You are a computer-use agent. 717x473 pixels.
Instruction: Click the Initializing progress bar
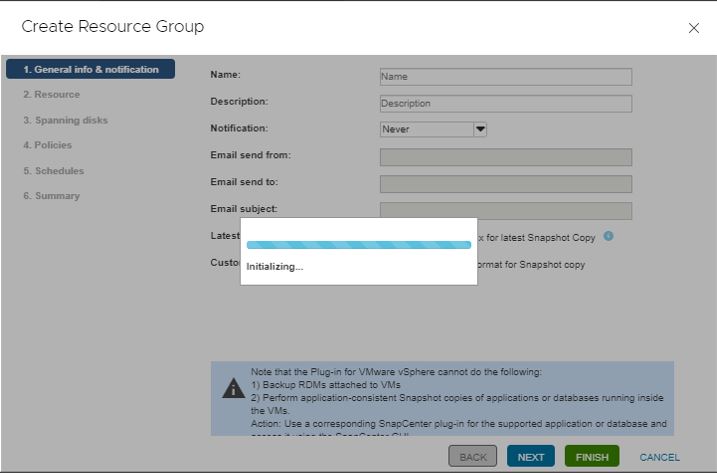(x=358, y=245)
